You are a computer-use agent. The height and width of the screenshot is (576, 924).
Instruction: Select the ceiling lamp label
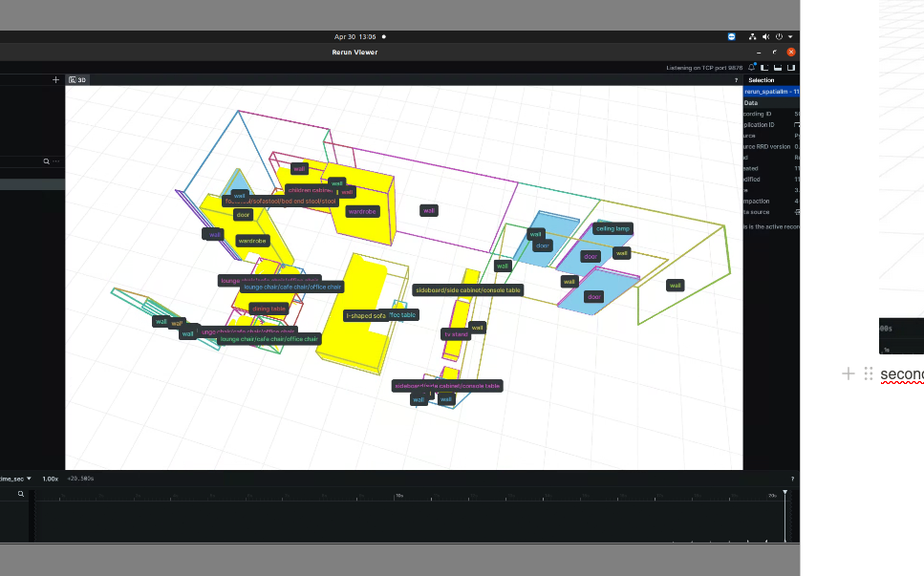point(612,228)
